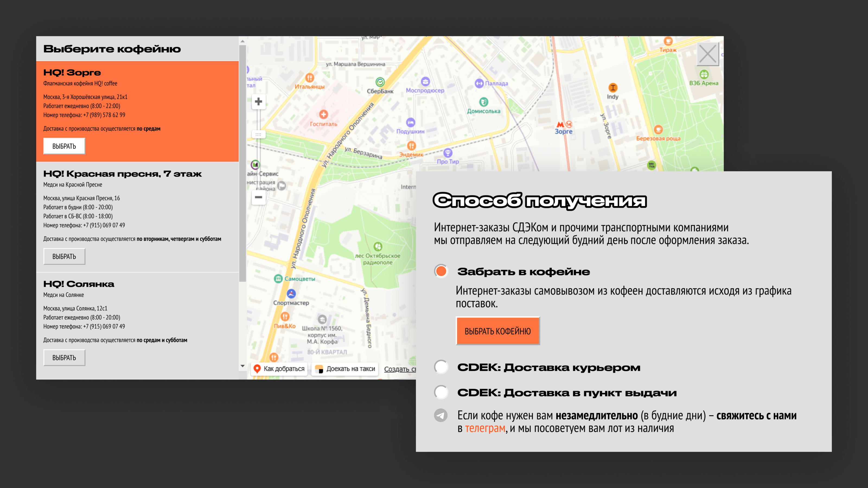Click the Зорге metro station marker
The width and height of the screenshot is (868, 488).
point(564,128)
